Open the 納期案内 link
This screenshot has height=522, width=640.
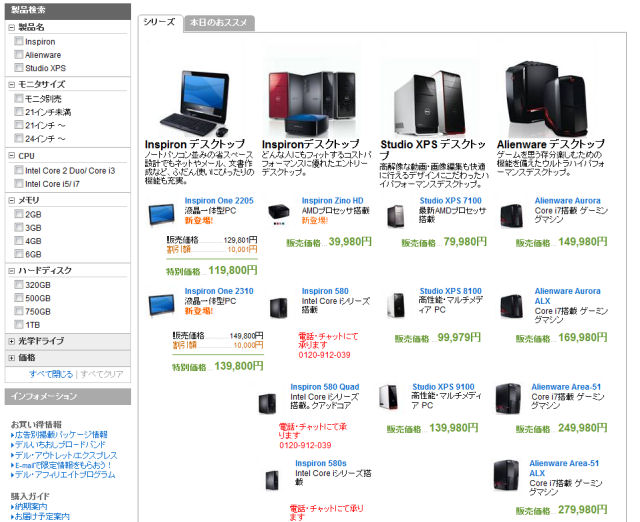point(31,506)
